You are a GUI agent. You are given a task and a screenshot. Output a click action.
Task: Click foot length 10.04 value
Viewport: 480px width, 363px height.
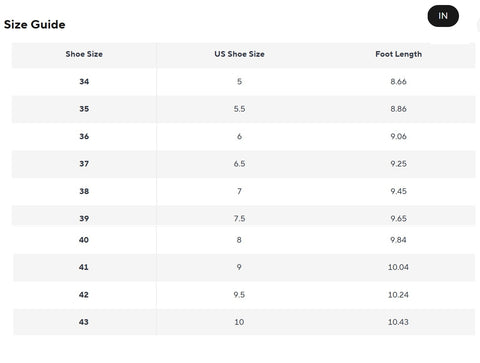(x=398, y=267)
